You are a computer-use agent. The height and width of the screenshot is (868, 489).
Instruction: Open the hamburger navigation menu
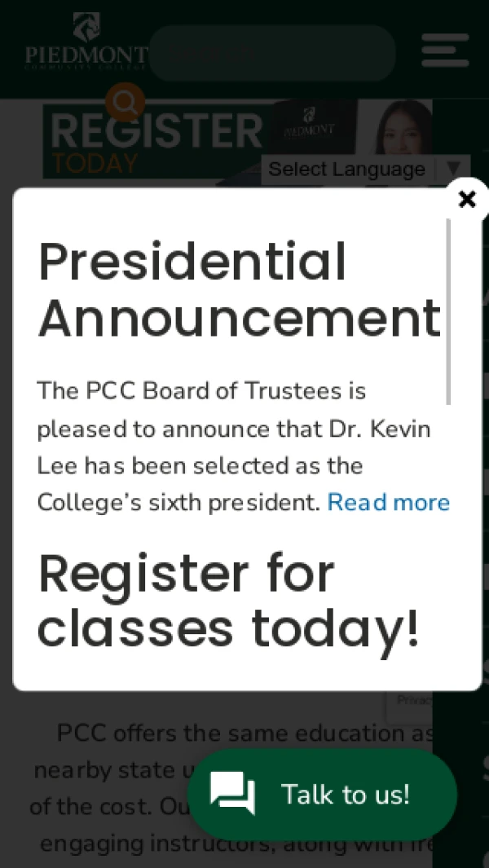tap(445, 51)
